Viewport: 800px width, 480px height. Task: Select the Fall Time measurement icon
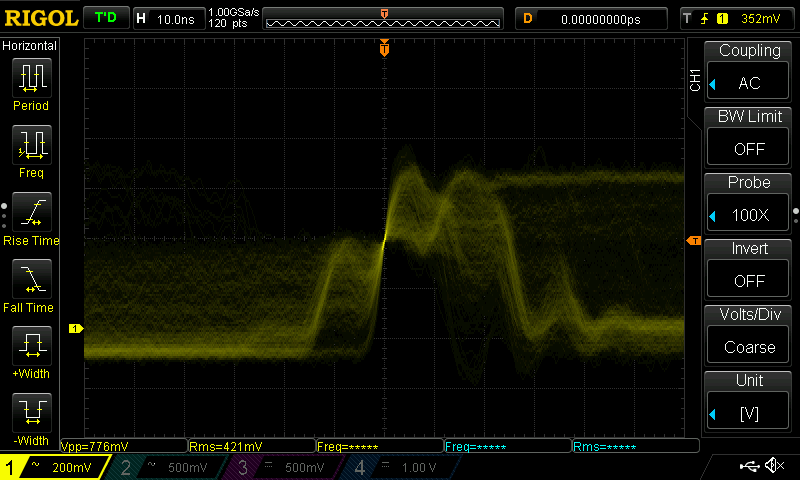point(31,279)
